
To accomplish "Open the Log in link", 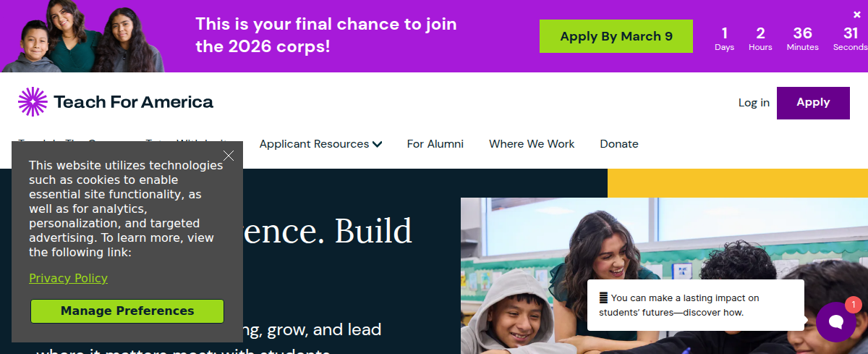I will pyautogui.click(x=754, y=103).
